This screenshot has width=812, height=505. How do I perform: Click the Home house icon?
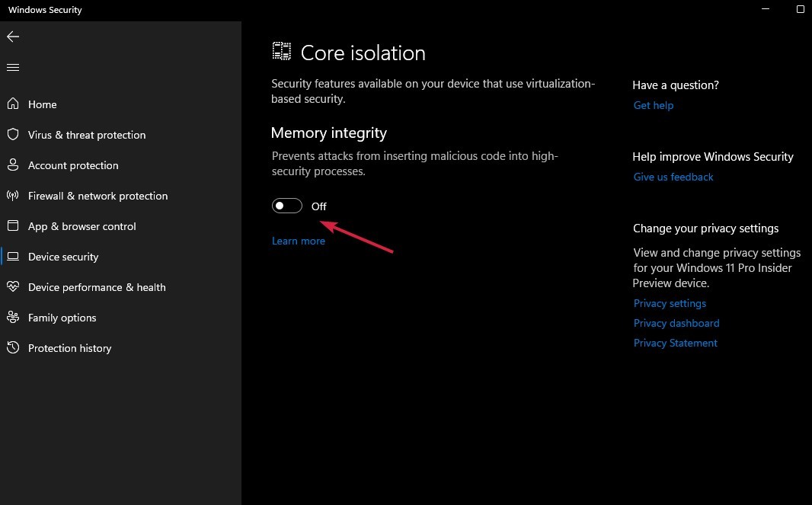pos(13,104)
